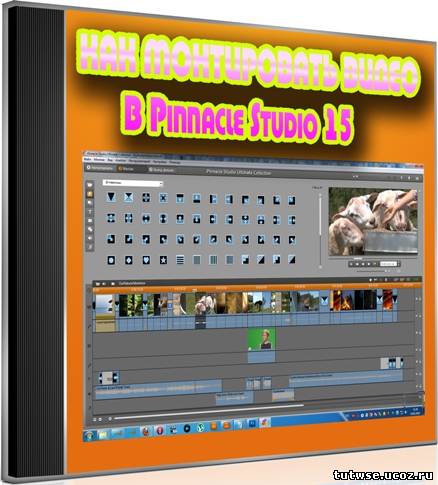
Task: Click the timeline horizontal scrollbar at the bottom
Action: point(209,411)
